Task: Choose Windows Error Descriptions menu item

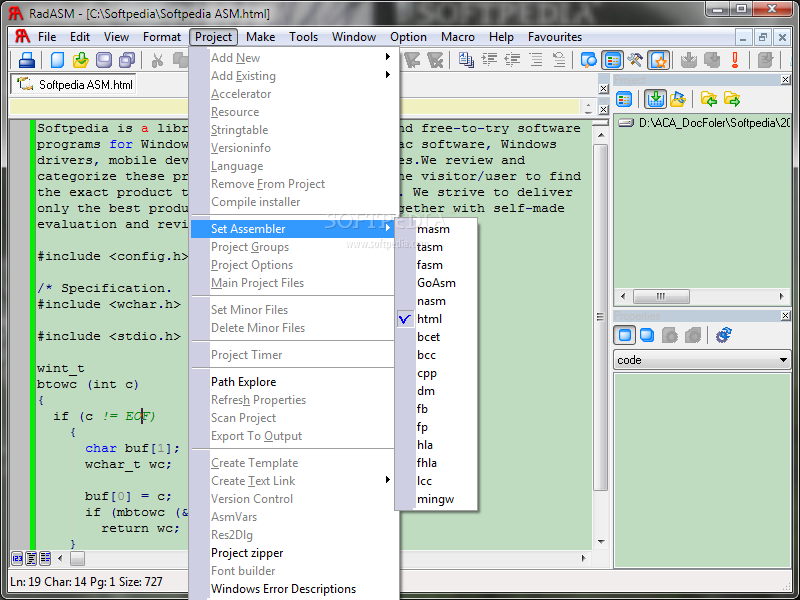Action: click(x=293, y=589)
